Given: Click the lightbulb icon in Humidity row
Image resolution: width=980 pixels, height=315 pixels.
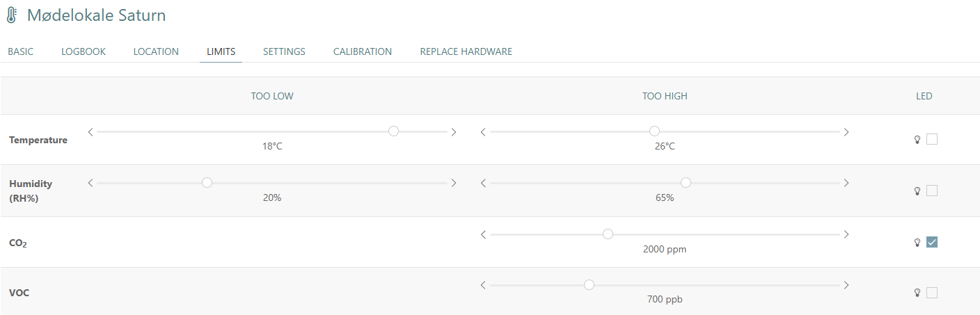Looking at the screenshot, I should [x=917, y=191].
